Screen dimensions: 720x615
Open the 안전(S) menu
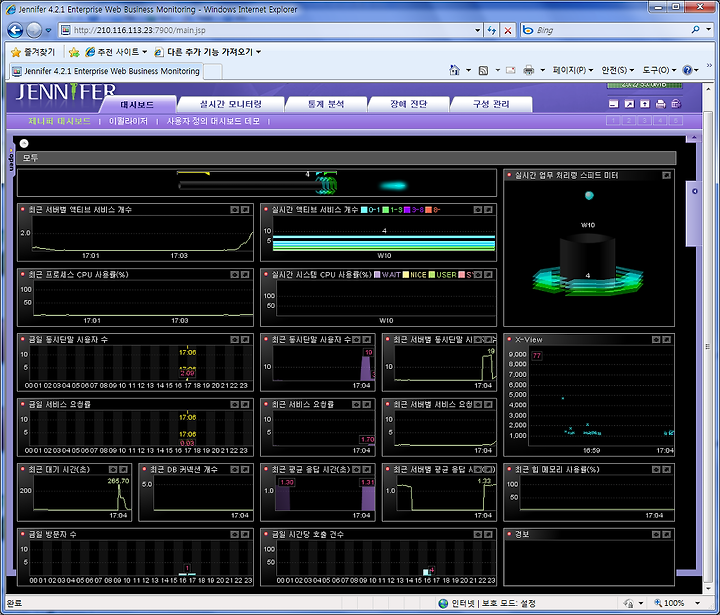coord(618,70)
